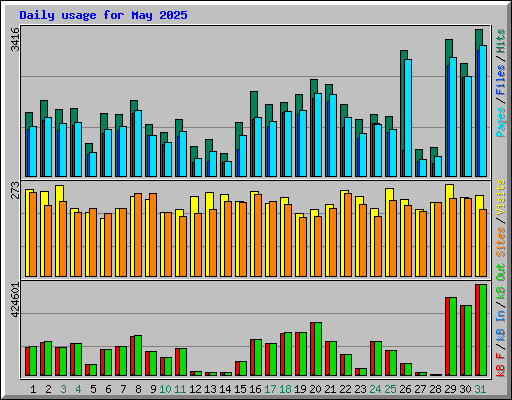Select the day 3 yellow visits bar
Viewport: 512px width, 400px height.
(60, 193)
